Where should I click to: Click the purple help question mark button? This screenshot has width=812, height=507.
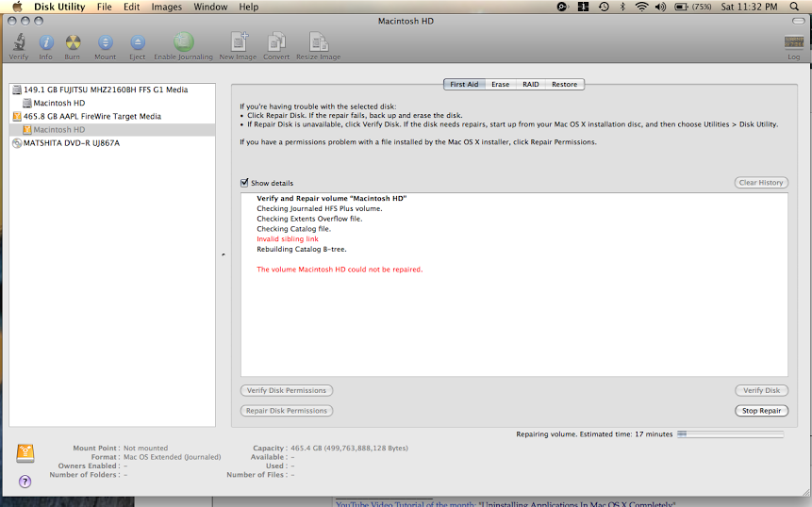[x=25, y=482]
